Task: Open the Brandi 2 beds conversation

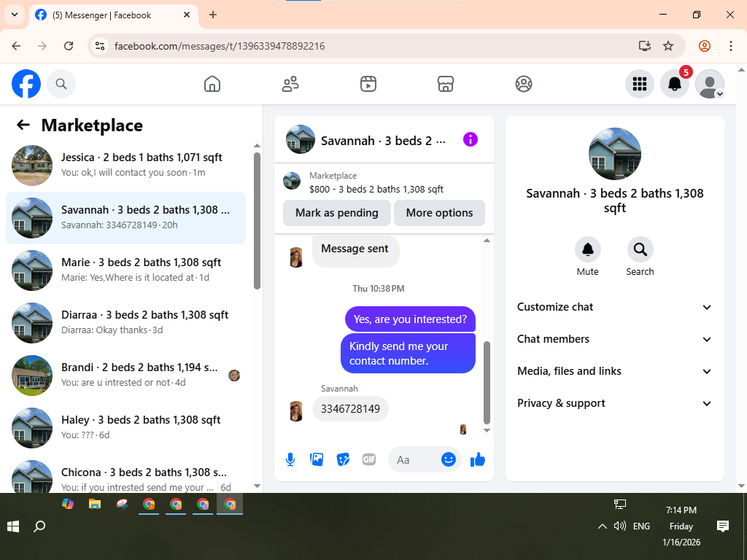Action: [x=125, y=376]
